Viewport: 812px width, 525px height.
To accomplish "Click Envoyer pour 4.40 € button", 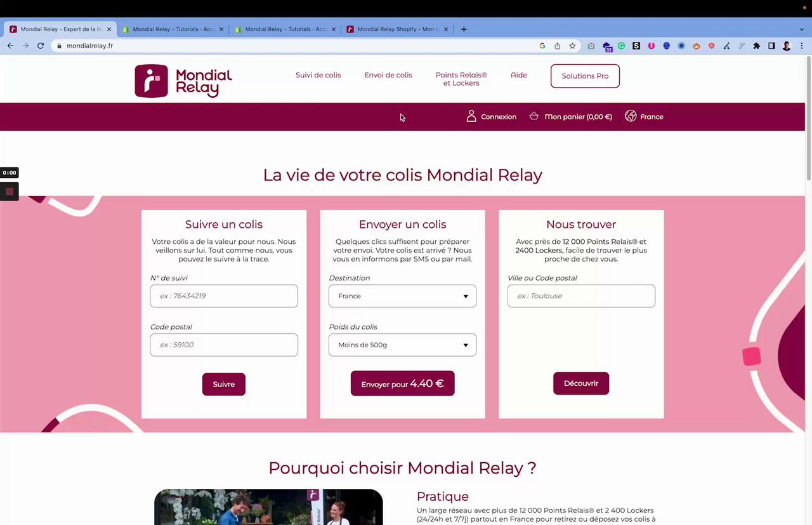I will click(x=402, y=383).
